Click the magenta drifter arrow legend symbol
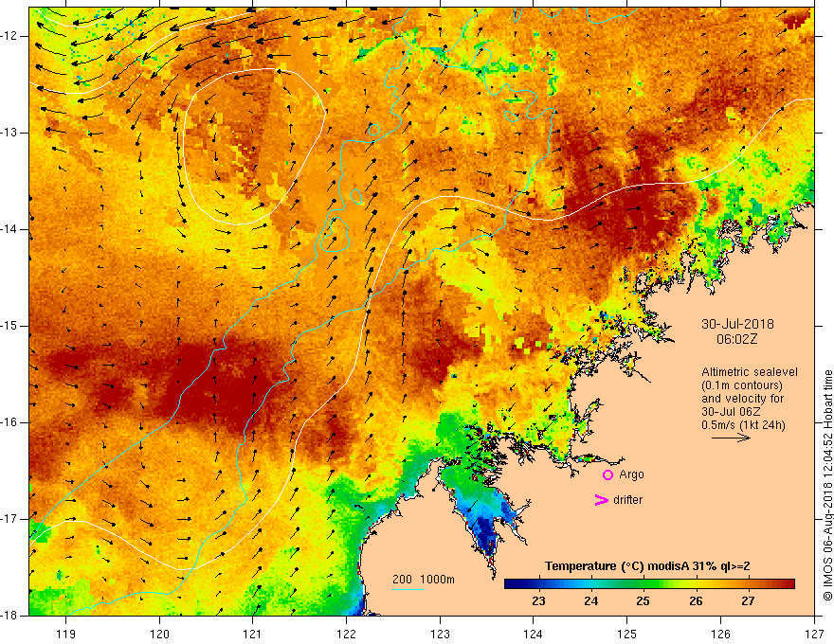Screen dimensions: 834x644 coord(601,500)
